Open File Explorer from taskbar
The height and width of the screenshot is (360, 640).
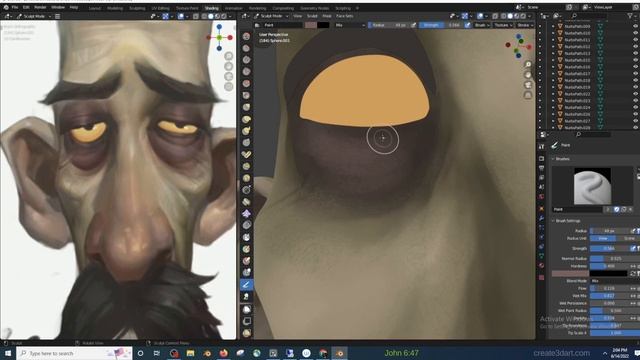[190, 353]
